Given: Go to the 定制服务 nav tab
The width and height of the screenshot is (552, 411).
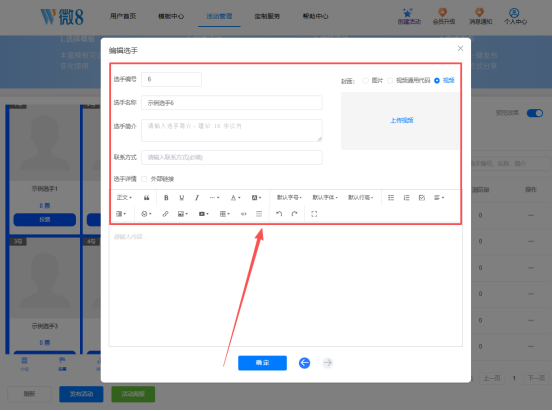Looking at the screenshot, I should point(267,16).
